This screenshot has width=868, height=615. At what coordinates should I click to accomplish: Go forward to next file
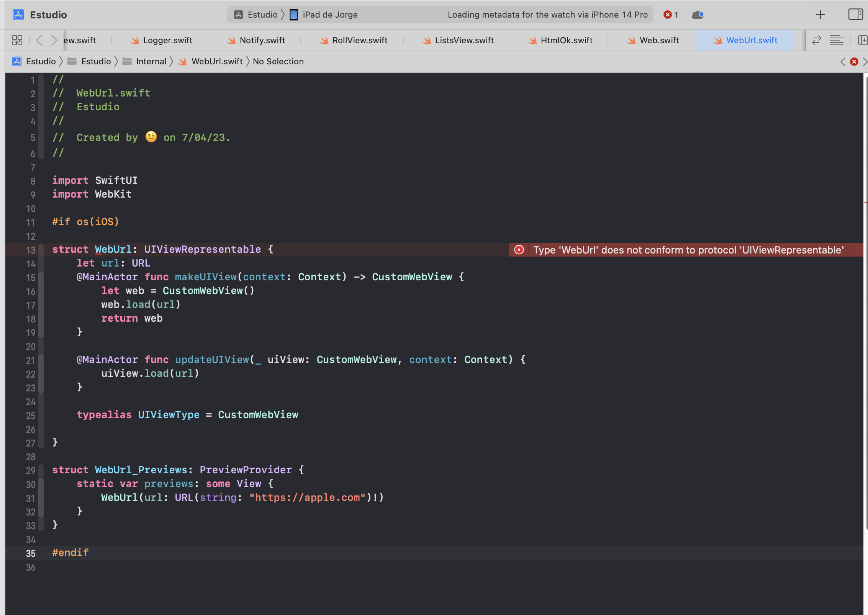[x=54, y=40]
